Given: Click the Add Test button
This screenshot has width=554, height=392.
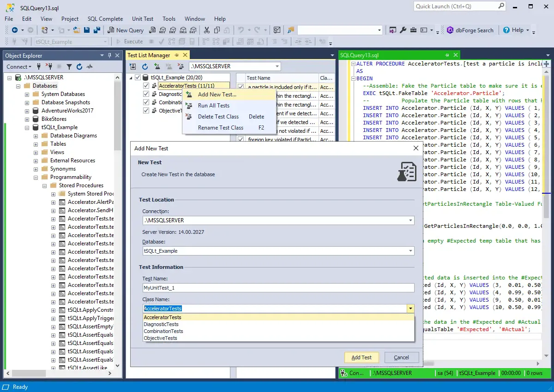Looking at the screenshot, I should [361, 357].
